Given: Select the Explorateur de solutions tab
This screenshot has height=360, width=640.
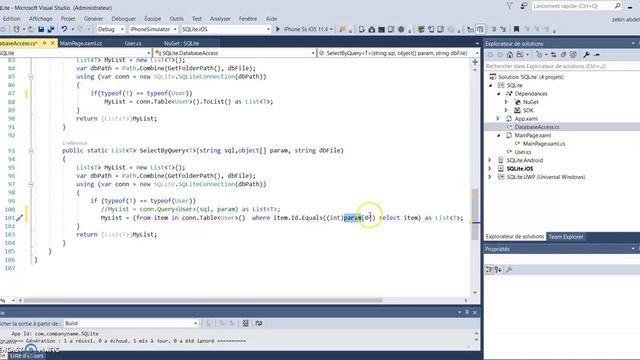Looking at the screenshot, I should (x=515, y=237).
